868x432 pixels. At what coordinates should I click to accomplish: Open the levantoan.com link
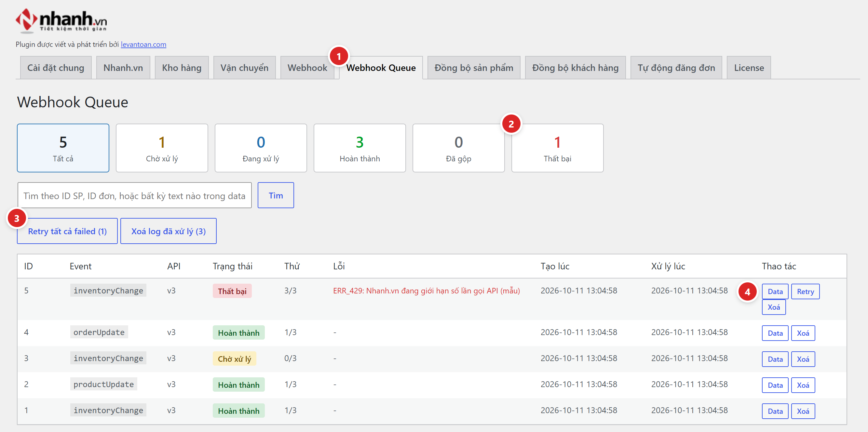point(143,45)
